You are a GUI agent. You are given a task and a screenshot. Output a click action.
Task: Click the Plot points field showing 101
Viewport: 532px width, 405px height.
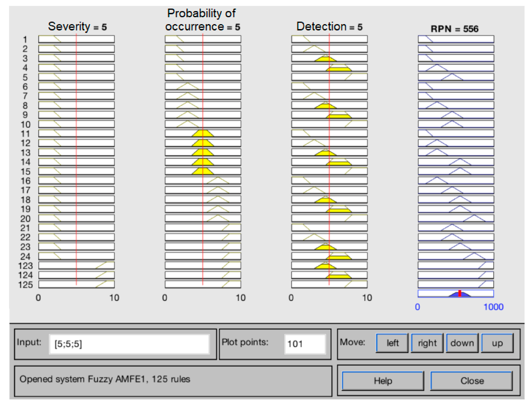point(305,344)
